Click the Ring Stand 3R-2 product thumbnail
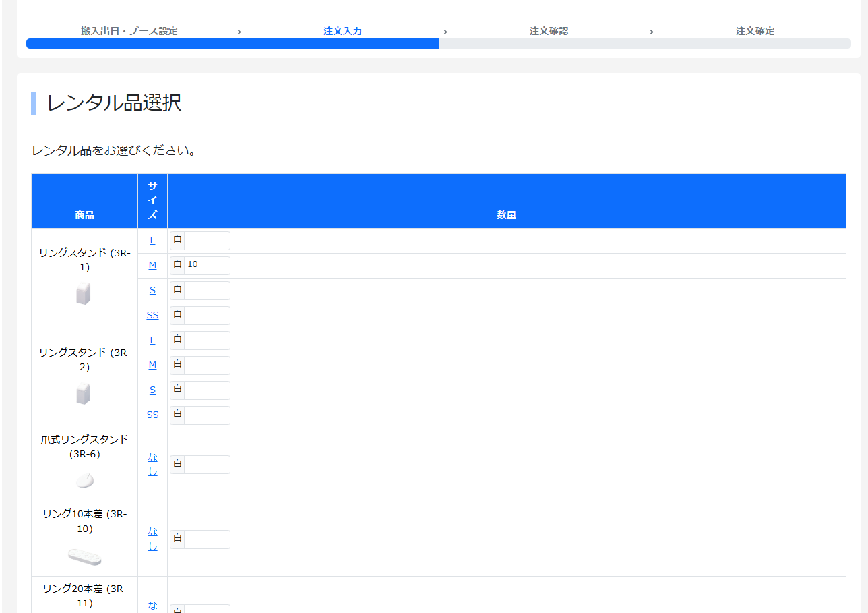This screenshot has height=613, width=868. point(84,393)
